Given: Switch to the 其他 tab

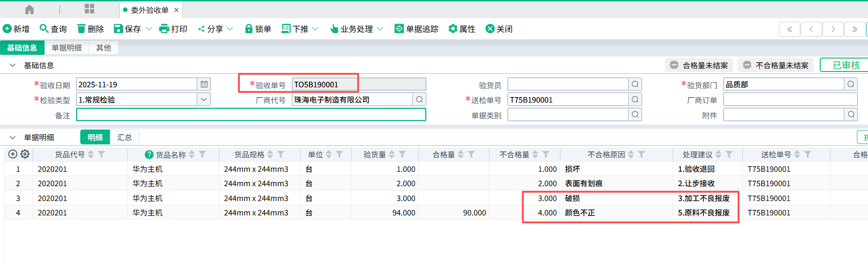Looking at the screenshot, I should (x=103, y=48).
